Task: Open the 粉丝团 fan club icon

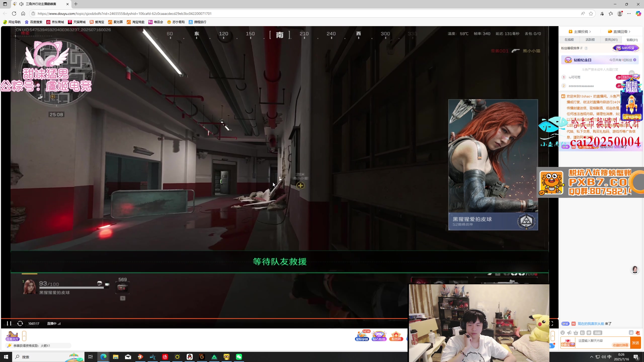Action: pyautogui.click(x=396, y=336)
